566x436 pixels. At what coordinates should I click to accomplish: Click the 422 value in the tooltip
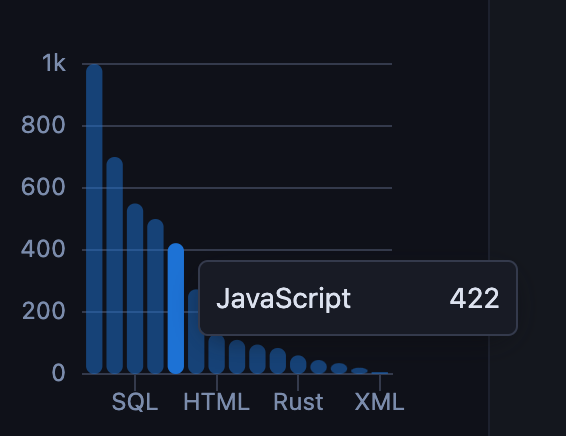(x=474, y=298)
